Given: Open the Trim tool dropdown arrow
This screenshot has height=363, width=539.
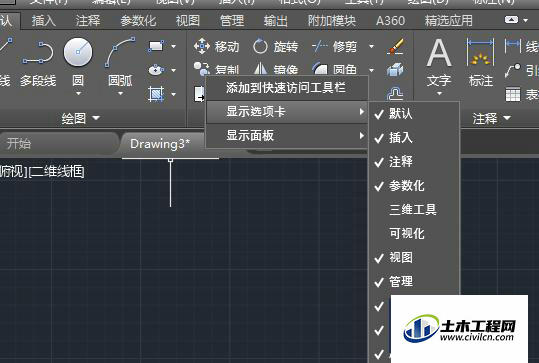Looking at the screenshot, I should coord(371,46).
